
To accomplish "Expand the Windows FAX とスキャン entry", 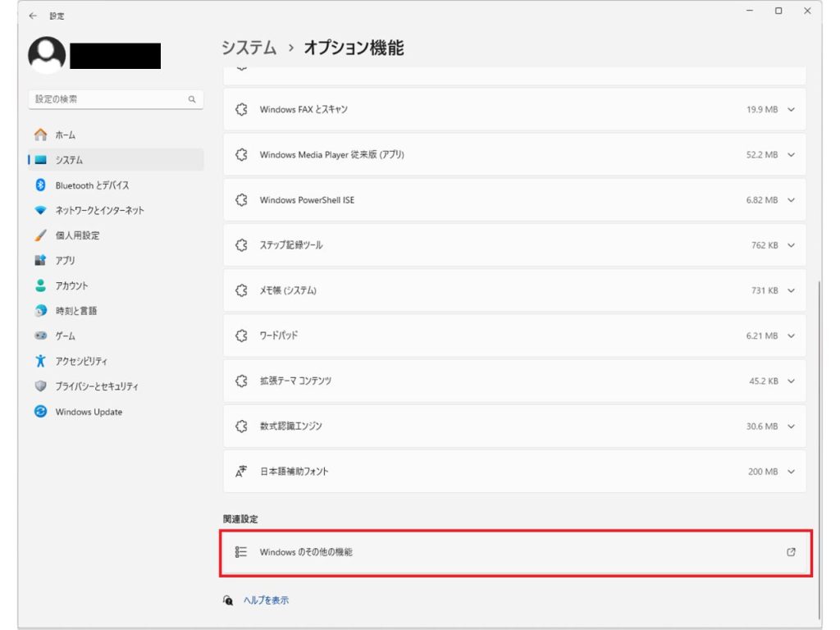I will point(790,109).
